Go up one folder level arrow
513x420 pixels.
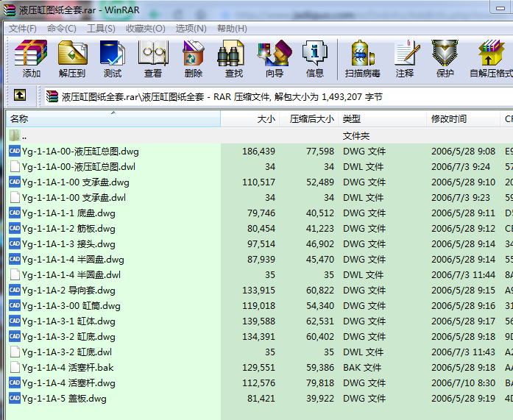click(x=20, y=96)
